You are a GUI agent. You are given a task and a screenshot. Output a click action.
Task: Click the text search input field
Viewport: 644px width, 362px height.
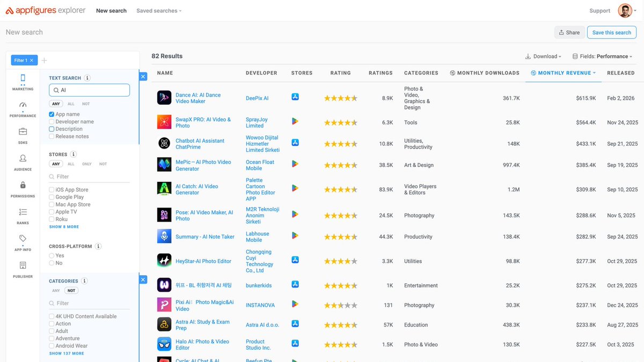tap(89, 90)
